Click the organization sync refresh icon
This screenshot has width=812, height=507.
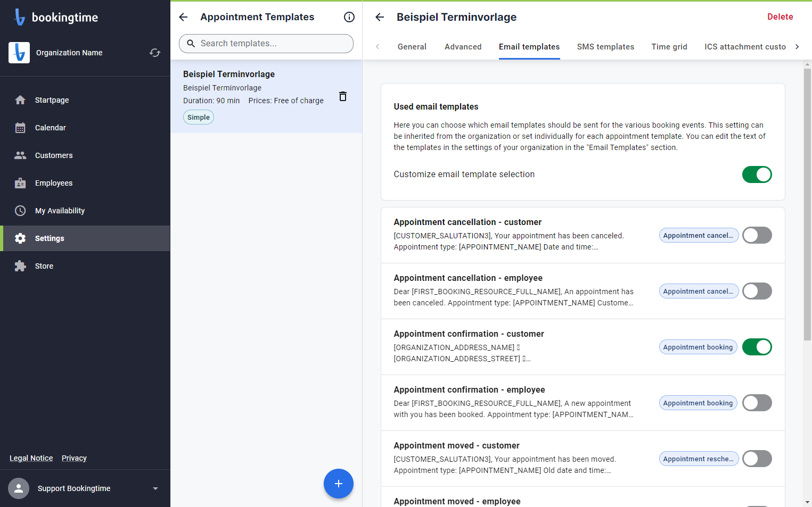155,53
